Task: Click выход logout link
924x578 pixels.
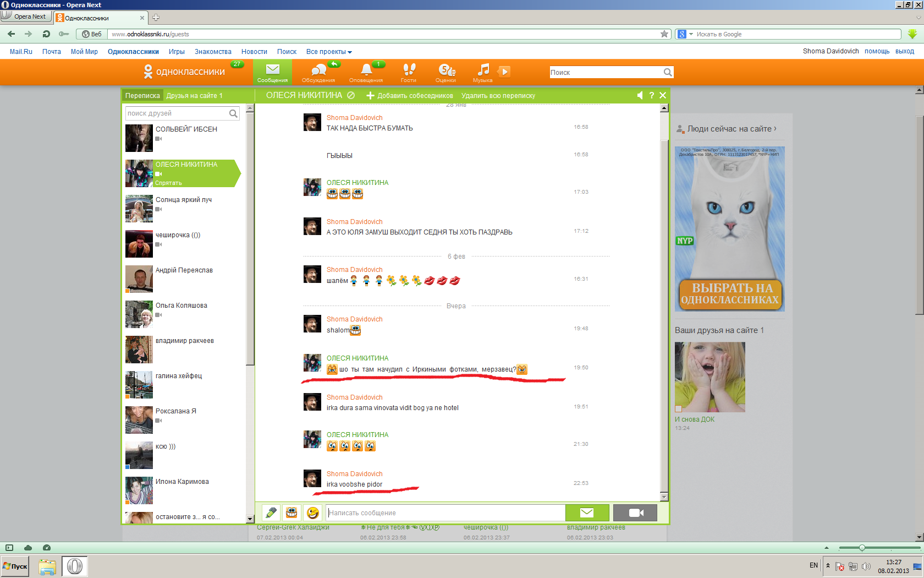Action: click(x=905, y=51)
